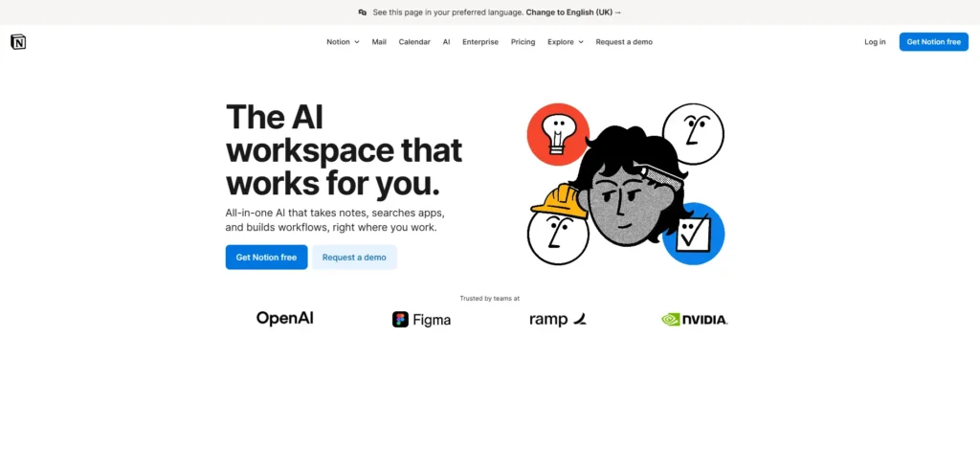
Task: Click Request a demo in navigation bar
Action: click(x=624, y=42)
